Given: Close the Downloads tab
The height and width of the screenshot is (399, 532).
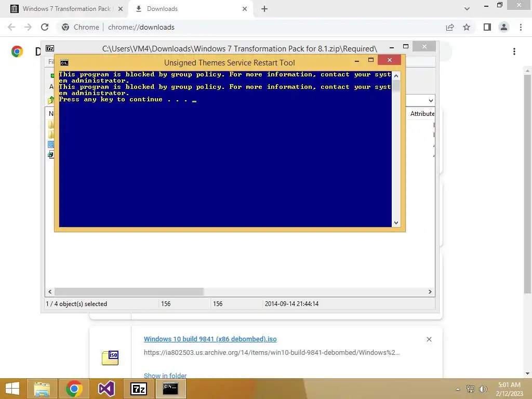Looking at the screenshot, I should [245, 9].
